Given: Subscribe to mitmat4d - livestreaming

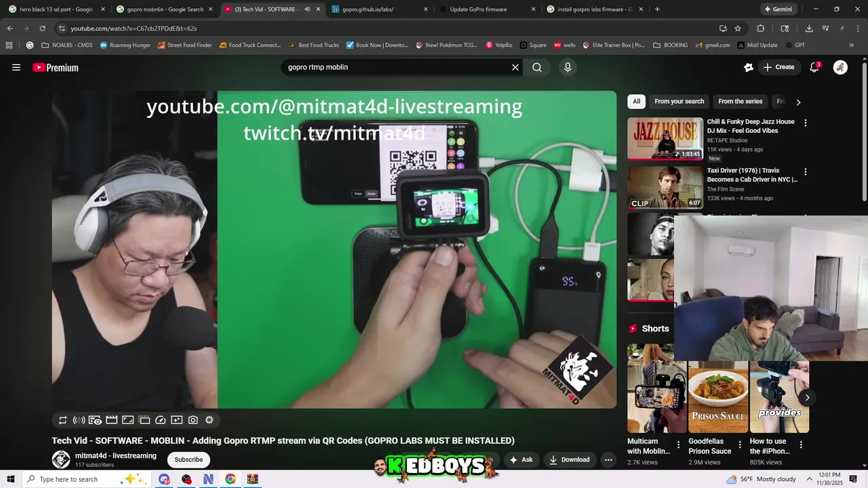Looking at the screenshot, I should [x=189, y=460].
